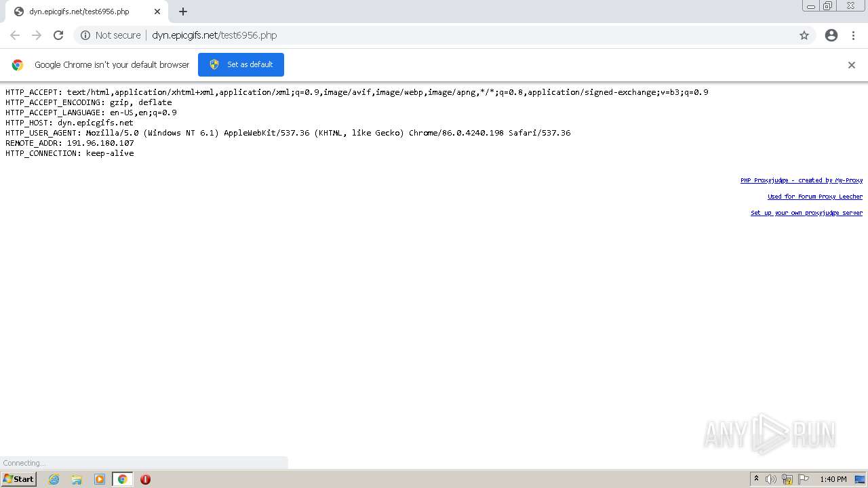Set Chrome as default browser
This screenshot has width=868, height=488.
(241, 64)
